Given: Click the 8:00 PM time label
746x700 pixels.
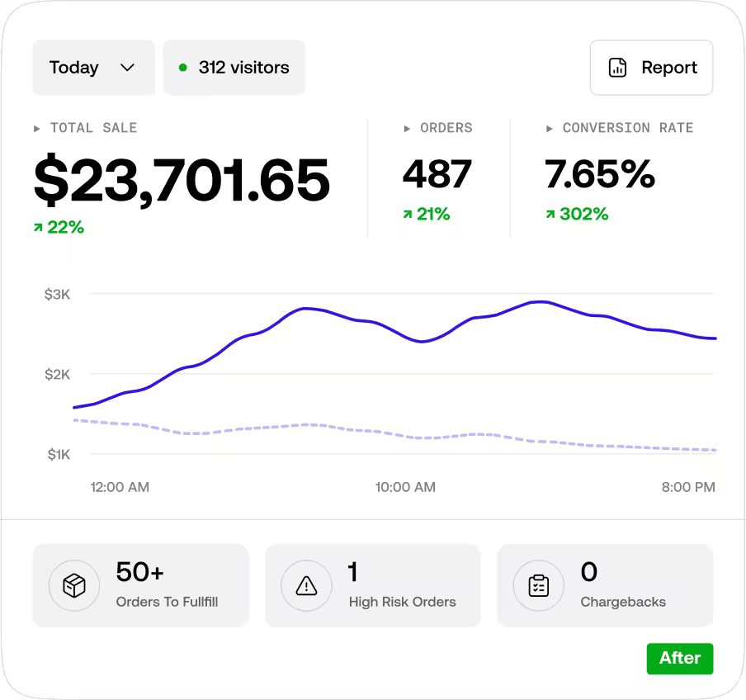Looking at the screenshot, I should [x=688, y=487].
